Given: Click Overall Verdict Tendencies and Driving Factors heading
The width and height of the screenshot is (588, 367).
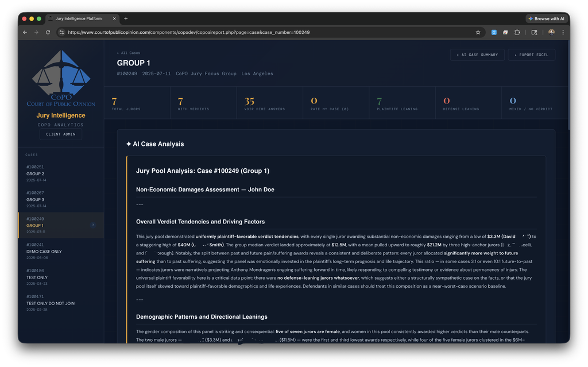Looking at the screenshot, I should pos(200,222).
